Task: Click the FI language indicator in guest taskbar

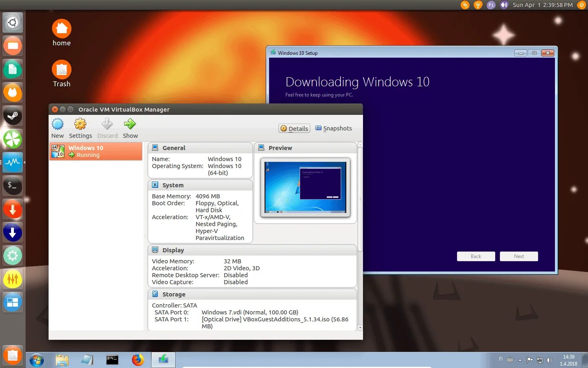Action: click(501, 359)
